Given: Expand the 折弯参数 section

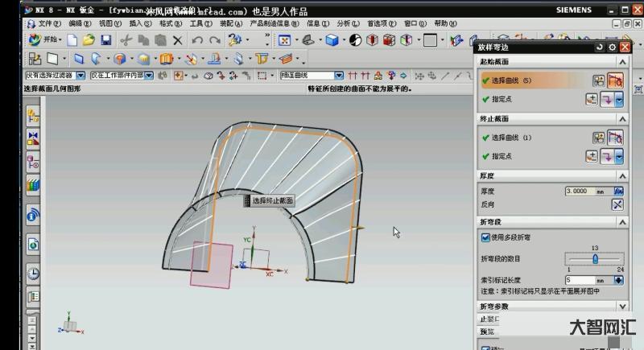Looking at the screenshot, I should pos(621,307).
